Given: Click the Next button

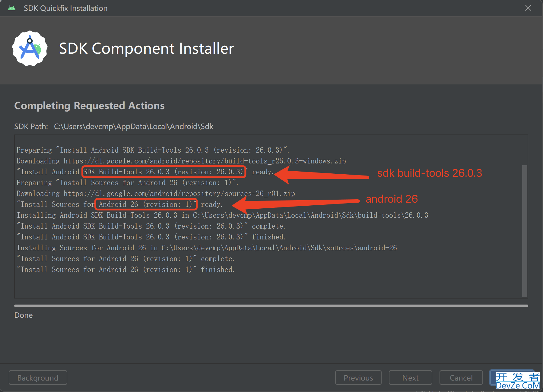Looking at the screenshot, I should [410, 378].
